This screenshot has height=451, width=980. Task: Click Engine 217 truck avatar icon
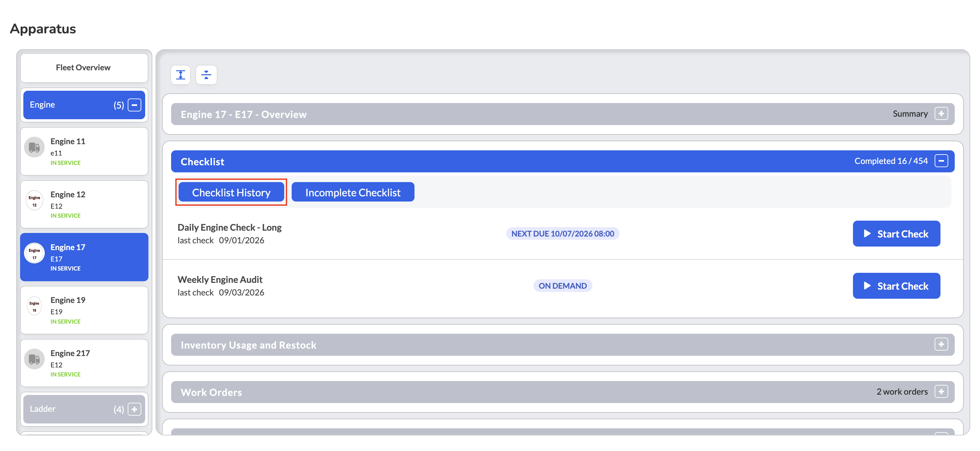click(x=34, y=359)
